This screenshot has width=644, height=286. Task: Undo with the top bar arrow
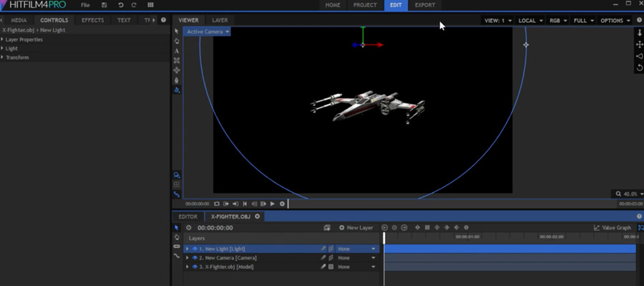(121, 5)
